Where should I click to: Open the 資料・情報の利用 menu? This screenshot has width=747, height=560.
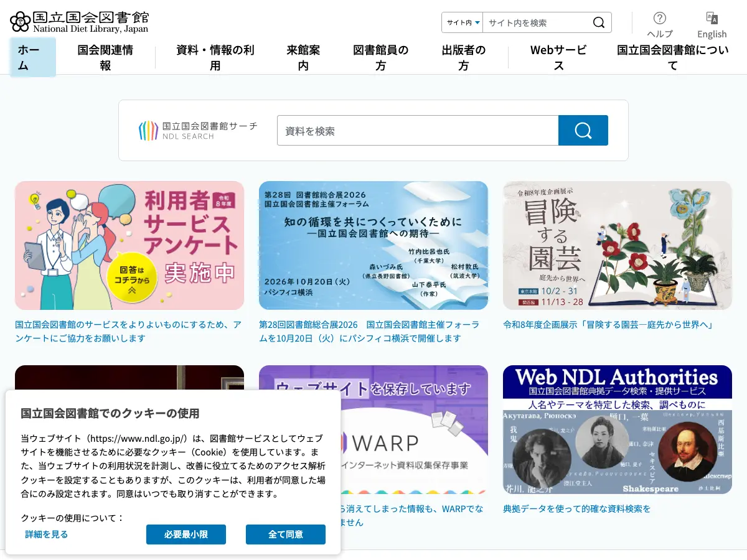(215, 57)
